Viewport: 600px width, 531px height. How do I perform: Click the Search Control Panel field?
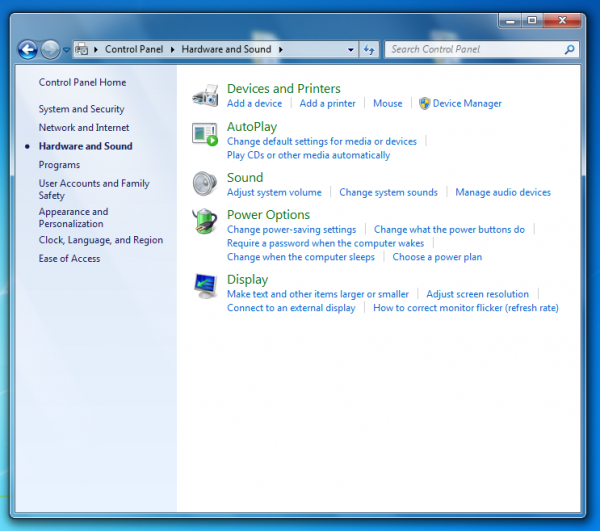coord(481,49)
